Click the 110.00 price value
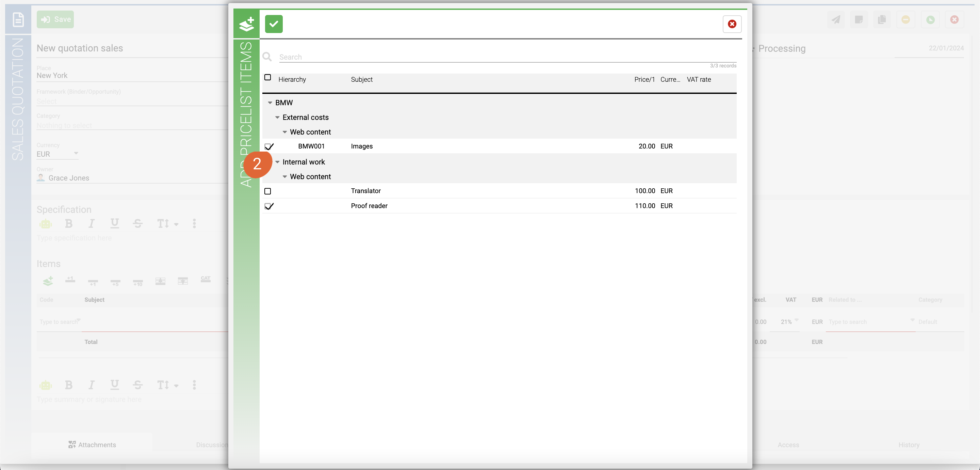This screenshot has width=980, height=470. click(644, 206)
